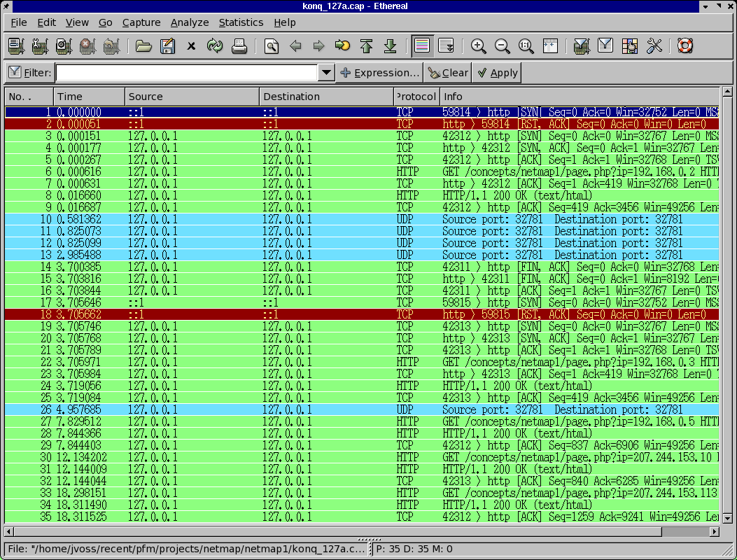
Task: Open the Capture menu
Action: (141, 22)
